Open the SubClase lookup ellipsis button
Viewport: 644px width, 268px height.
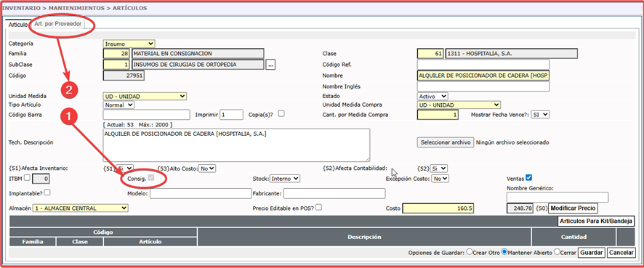(270, 65)
